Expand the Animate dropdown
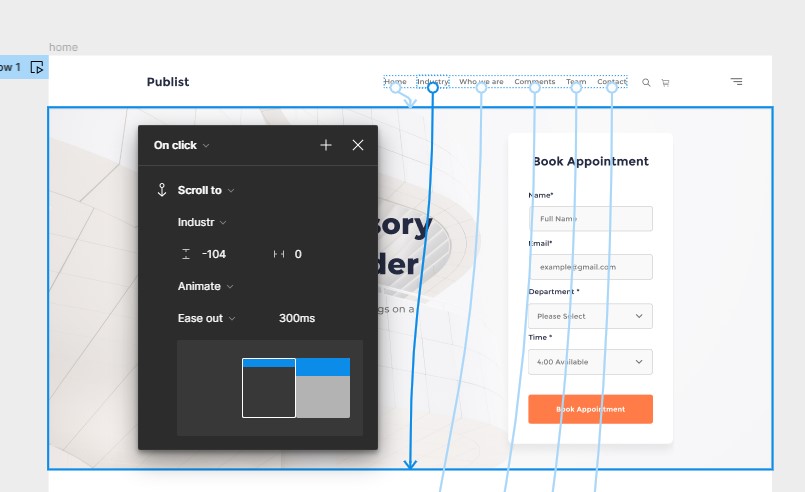The image size is (805, 492). [205, 286]
